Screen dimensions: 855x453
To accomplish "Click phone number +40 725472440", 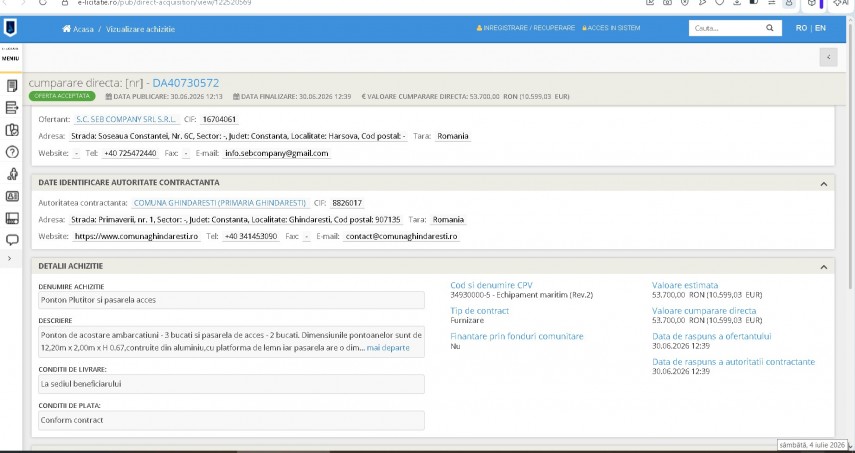I will 130,153.
